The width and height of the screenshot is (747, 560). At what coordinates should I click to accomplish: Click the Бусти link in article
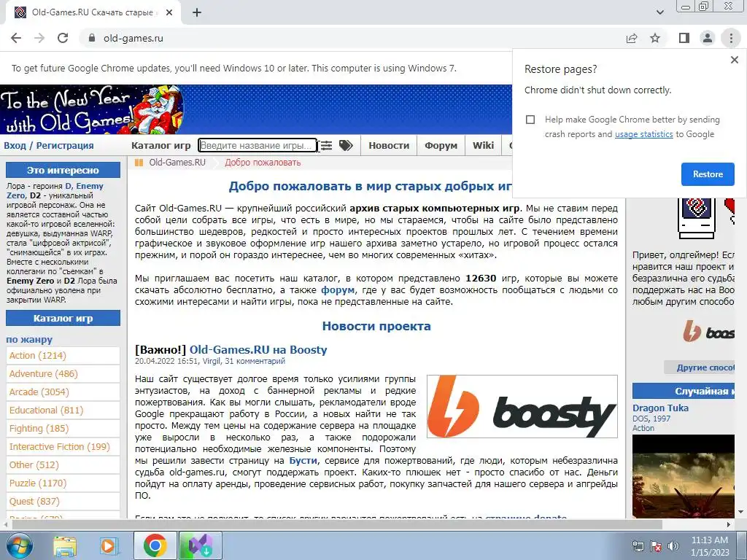[303, 461]
